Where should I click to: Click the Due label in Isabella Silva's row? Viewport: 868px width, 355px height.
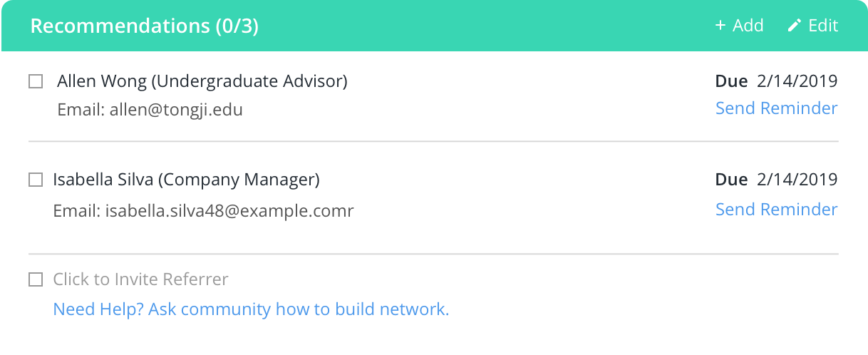coord(731,180)
